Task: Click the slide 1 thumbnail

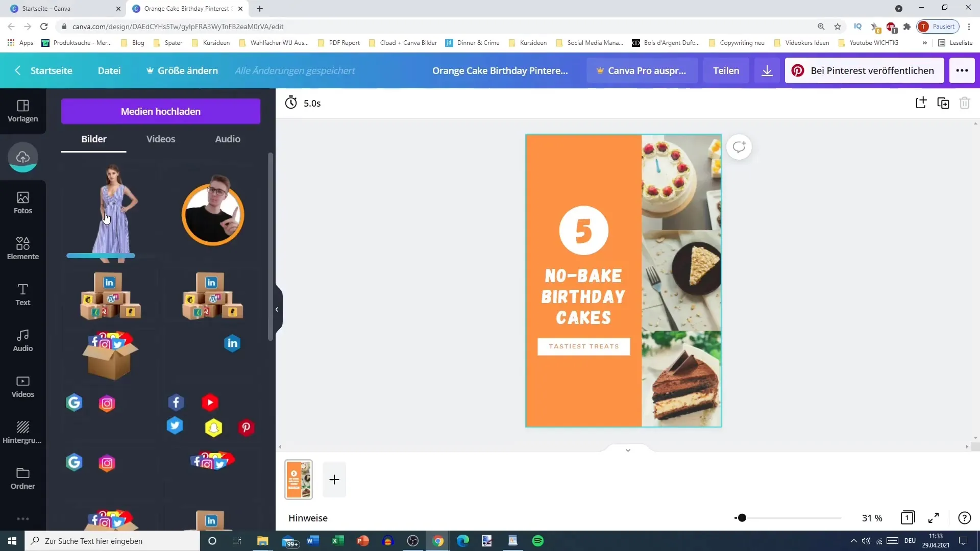Action: [x=299, y=480]
